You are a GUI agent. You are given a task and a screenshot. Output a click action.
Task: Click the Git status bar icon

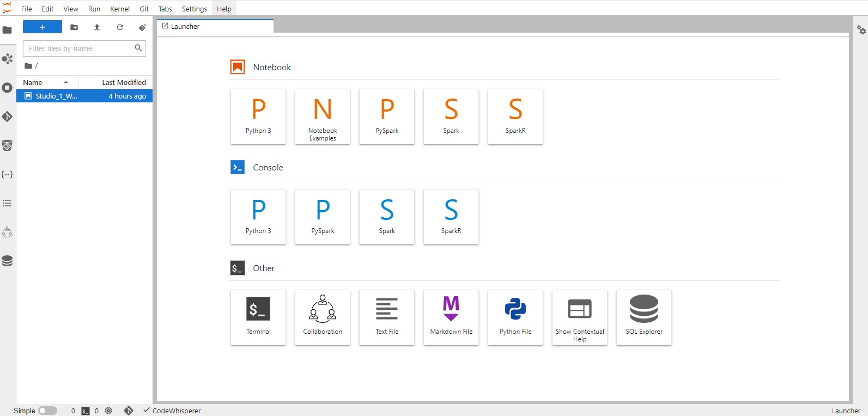(129, 411)
